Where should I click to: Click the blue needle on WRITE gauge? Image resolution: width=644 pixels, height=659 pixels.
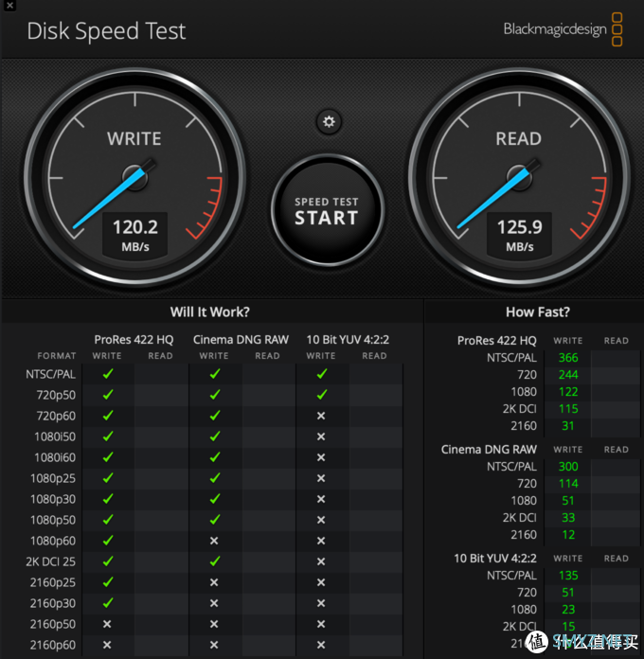point(110,198)
